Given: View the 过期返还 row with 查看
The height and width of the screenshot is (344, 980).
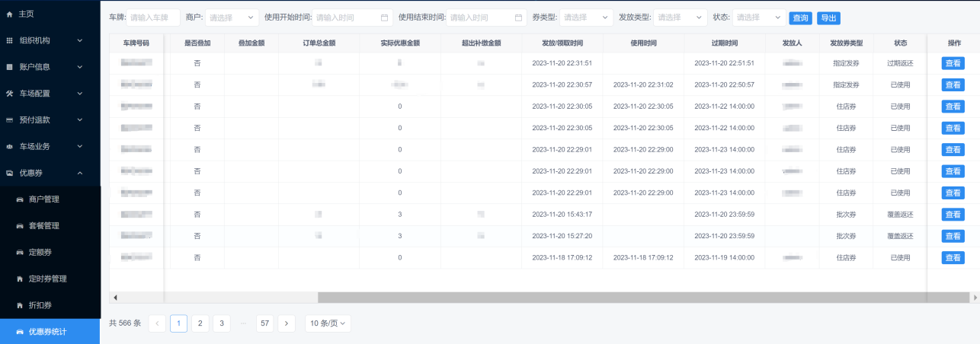Looking at the screenshot, I should pos(953,63).
